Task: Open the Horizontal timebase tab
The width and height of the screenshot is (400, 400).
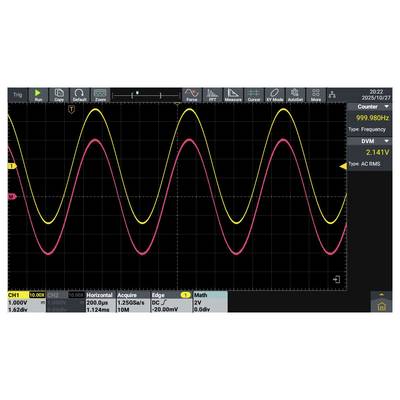Action: click(100, 302)
